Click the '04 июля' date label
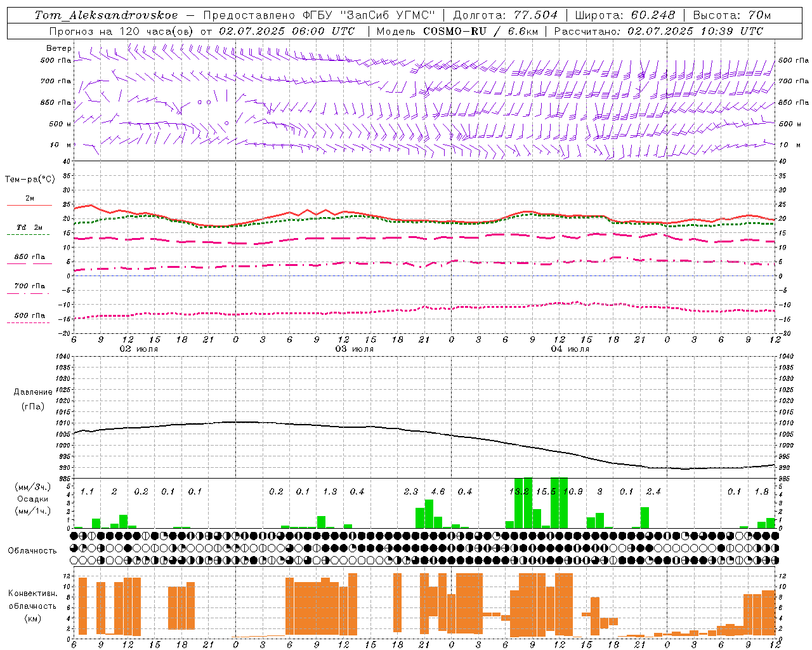The image size is (812, 650). click(570, 349)
